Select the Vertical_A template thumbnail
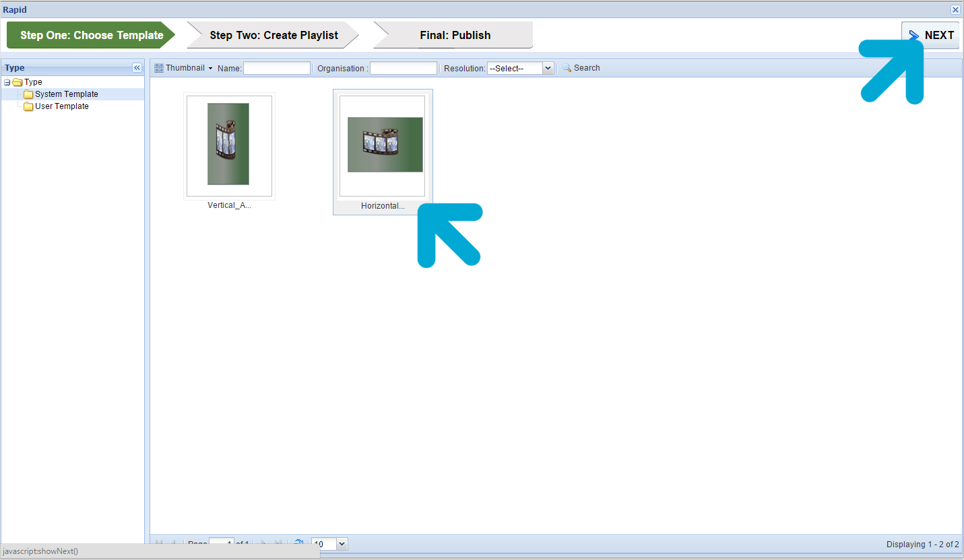Viewport: 964px width, 560px height. pos(229,145)
